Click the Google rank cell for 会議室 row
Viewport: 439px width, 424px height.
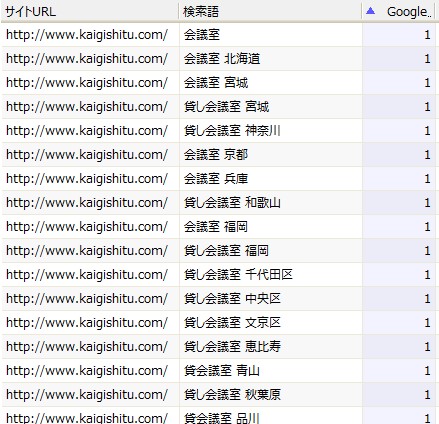[x=399, y=35]
